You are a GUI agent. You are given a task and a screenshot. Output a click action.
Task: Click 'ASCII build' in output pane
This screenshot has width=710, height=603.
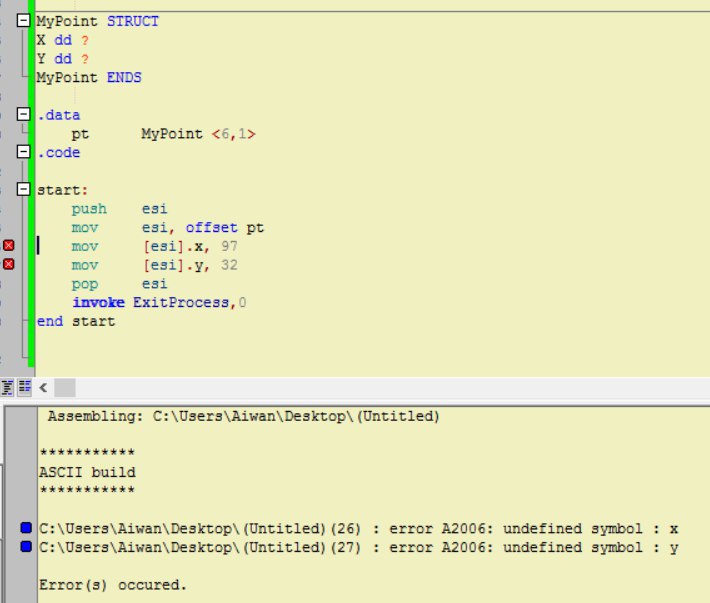[87, 472]
